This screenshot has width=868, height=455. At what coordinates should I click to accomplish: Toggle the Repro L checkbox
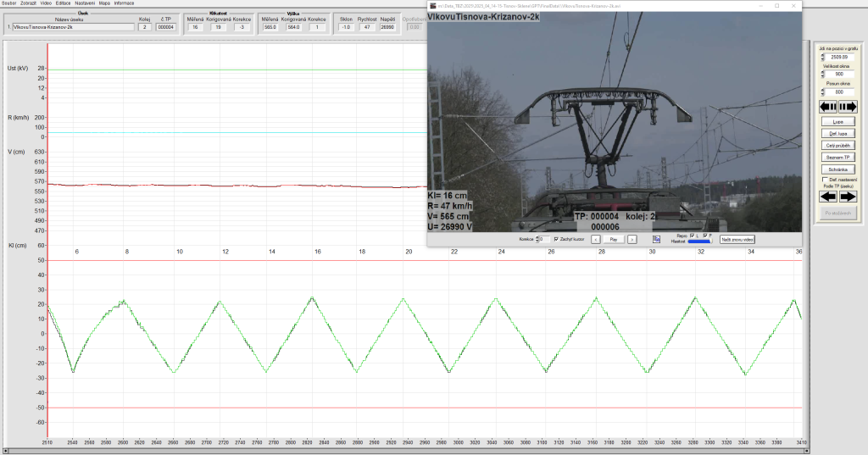pos(692,236)
